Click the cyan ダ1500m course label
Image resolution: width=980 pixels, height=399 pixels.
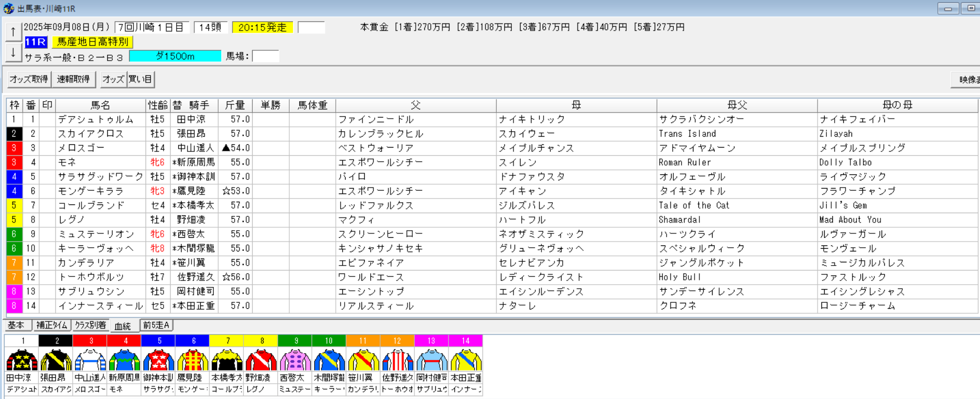tap(175, 56)
